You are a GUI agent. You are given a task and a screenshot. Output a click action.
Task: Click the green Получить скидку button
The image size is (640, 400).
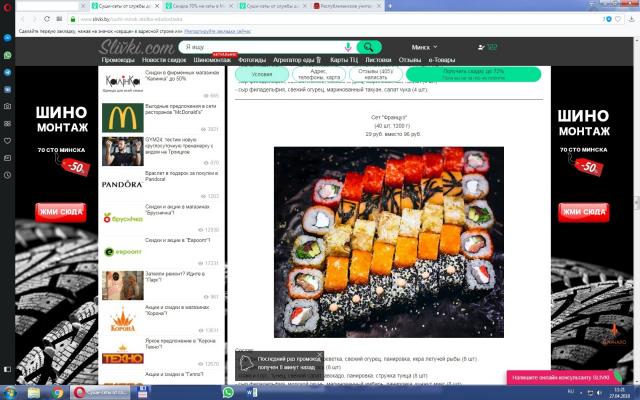pyautogui.click(x=474, y=74)
